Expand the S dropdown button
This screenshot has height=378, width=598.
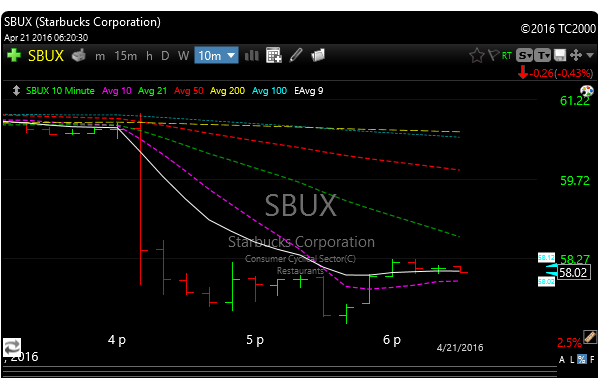coord(524,56)
